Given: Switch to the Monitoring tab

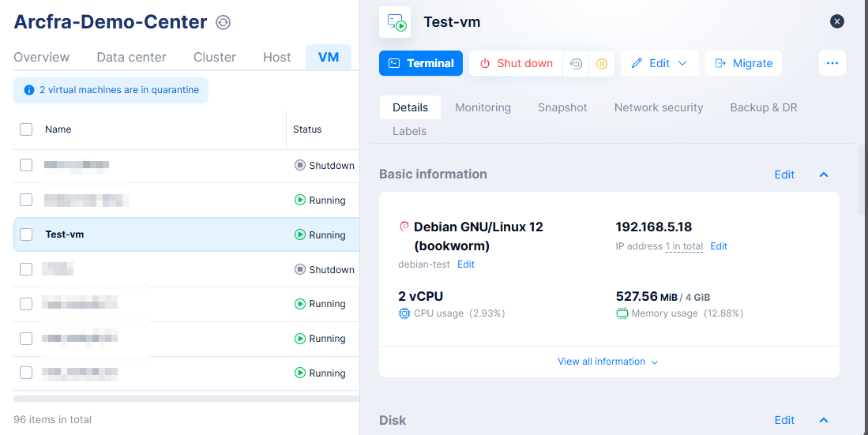Looking at the screenshot, I should pos(483,107).
